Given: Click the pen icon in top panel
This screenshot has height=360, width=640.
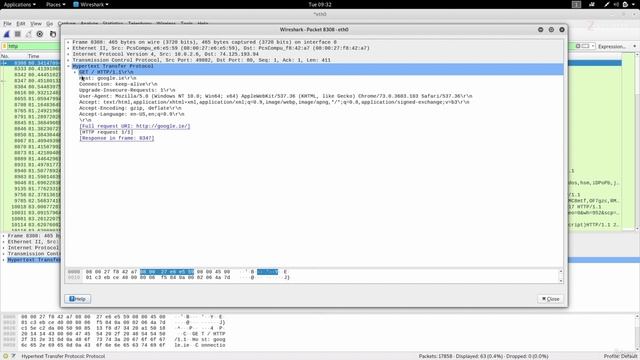Looking at the screenshot, I should click(x=607, y=4).
